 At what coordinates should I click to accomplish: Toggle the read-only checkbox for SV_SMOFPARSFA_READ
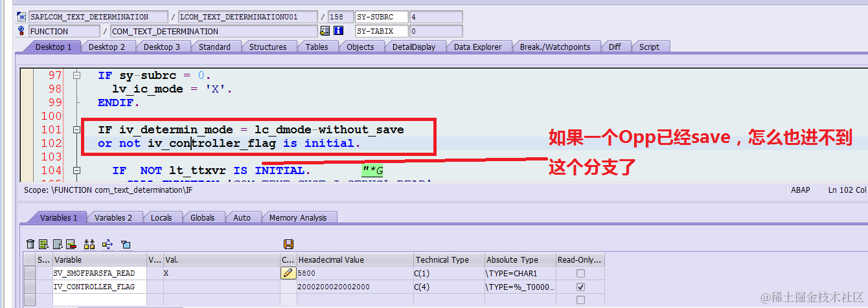[x=580, y=273]
